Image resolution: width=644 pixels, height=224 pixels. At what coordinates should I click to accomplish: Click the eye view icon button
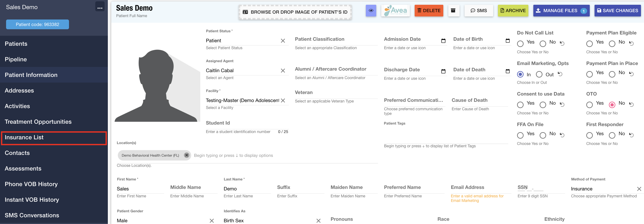371,10
